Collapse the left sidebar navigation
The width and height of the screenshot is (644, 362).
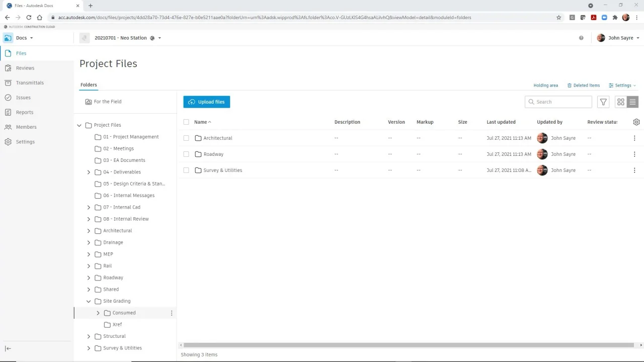(8, 348)
